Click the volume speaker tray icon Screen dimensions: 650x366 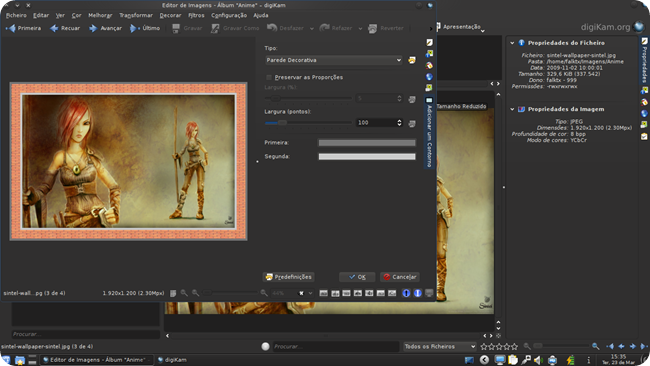(538, 360)
